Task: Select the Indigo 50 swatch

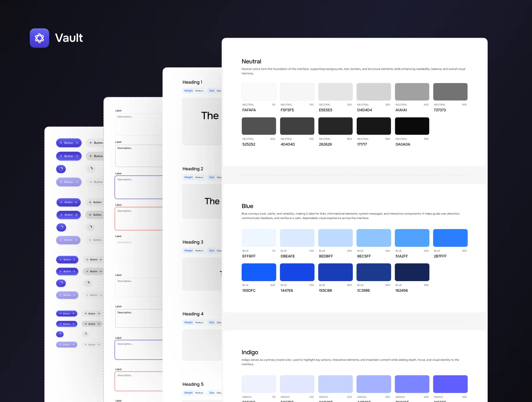Action: point(259,384)
